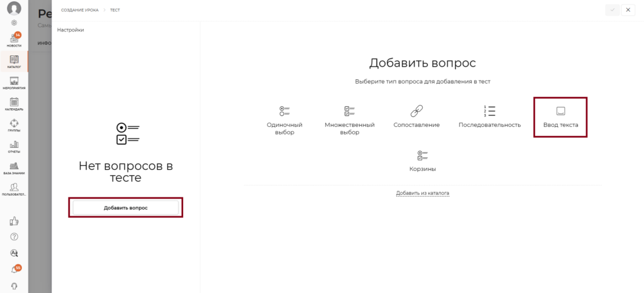Screen dimensions: 644x293
Task: Open Группы section in sidebar
Action: pos(14,126)
